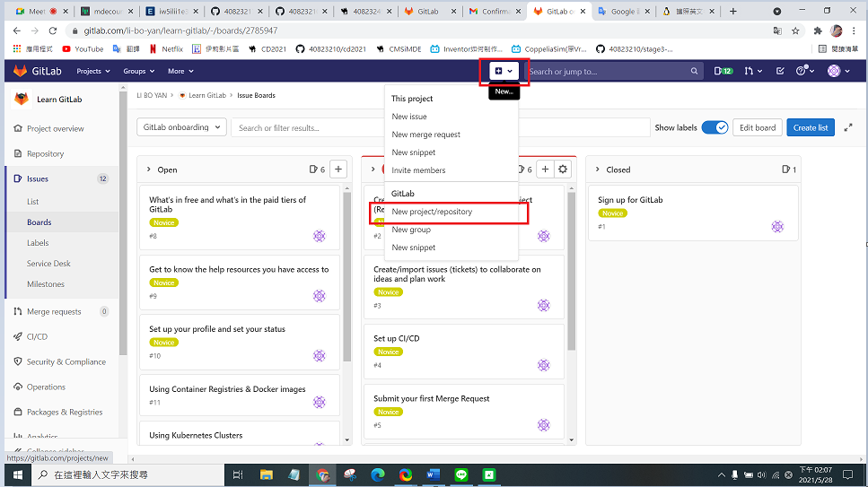
Task: Open Labels under Issues sidebar
Action: pos(38,243)
